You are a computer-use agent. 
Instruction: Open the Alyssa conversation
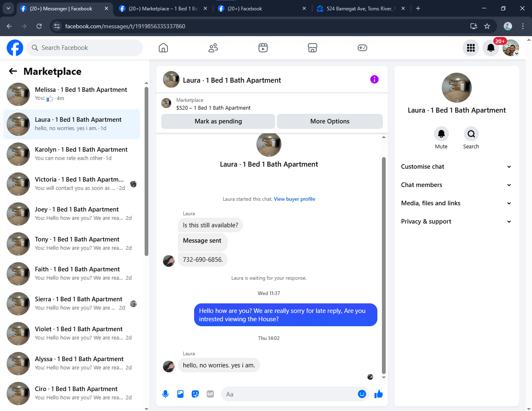71,364
